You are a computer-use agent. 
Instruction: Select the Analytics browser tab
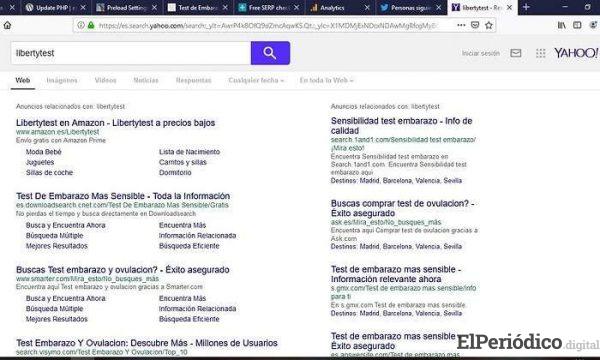click(x=332, y=8)
